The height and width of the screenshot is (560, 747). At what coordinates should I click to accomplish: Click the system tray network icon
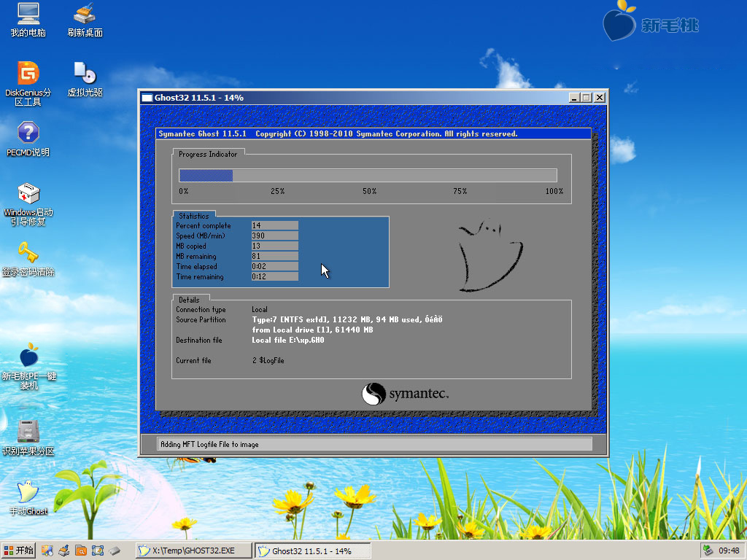tap(709, 551)
